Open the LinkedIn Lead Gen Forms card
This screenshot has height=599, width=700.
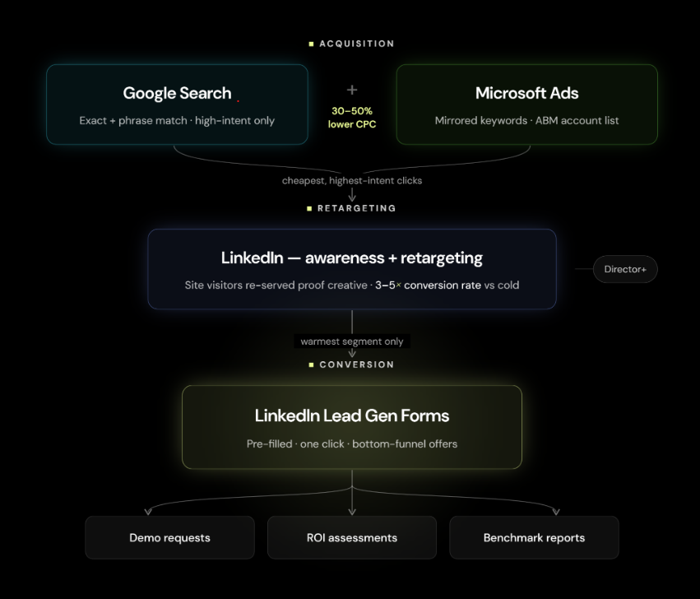[x=352, y=427]
